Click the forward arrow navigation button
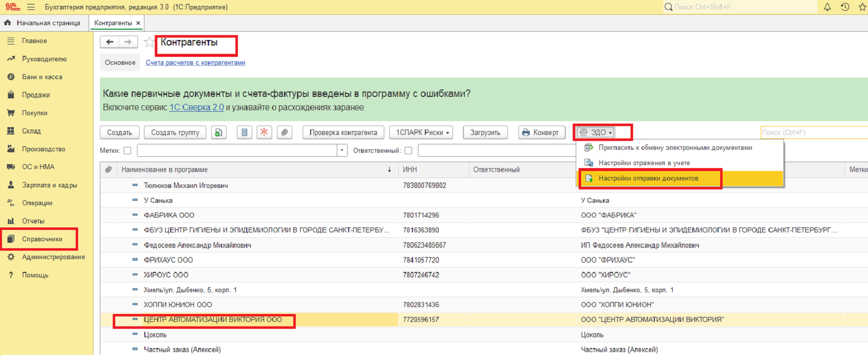This screenshot has width=868, height=356. (x=128, y=42)
